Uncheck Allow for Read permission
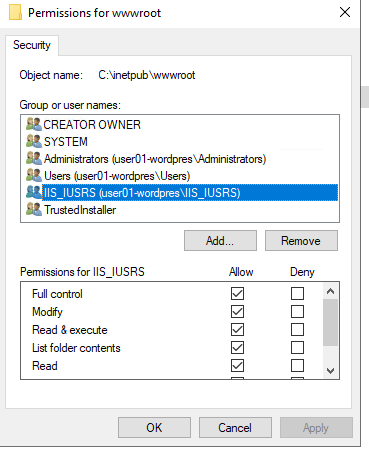The width and height of the screenshot is (369, 449). 237,366
